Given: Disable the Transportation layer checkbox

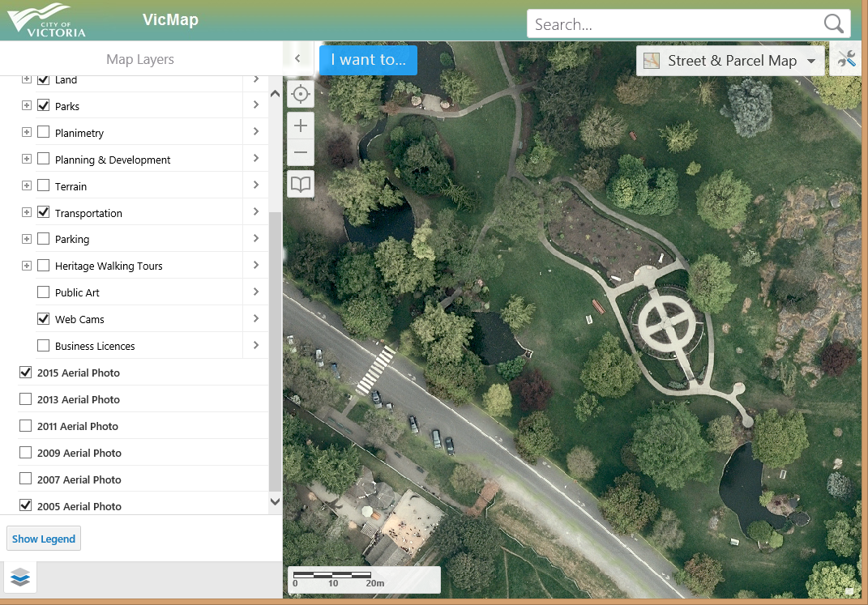Looking at the screenshot, I should coord(43,212).
